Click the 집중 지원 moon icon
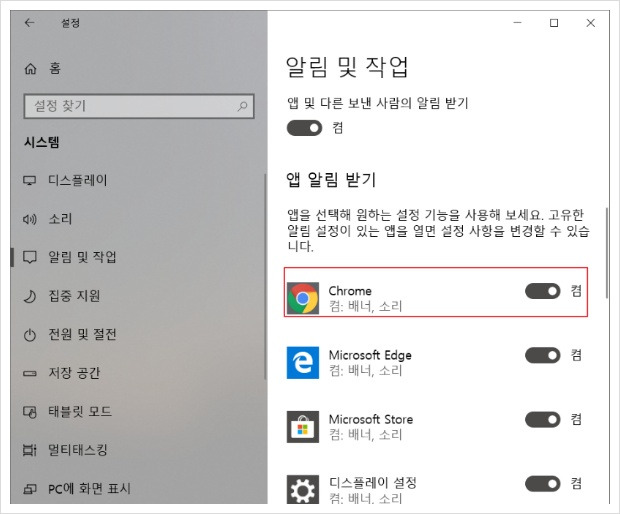Screen dimensions: 620x514 pyautogui.click(x=30, y=296)
